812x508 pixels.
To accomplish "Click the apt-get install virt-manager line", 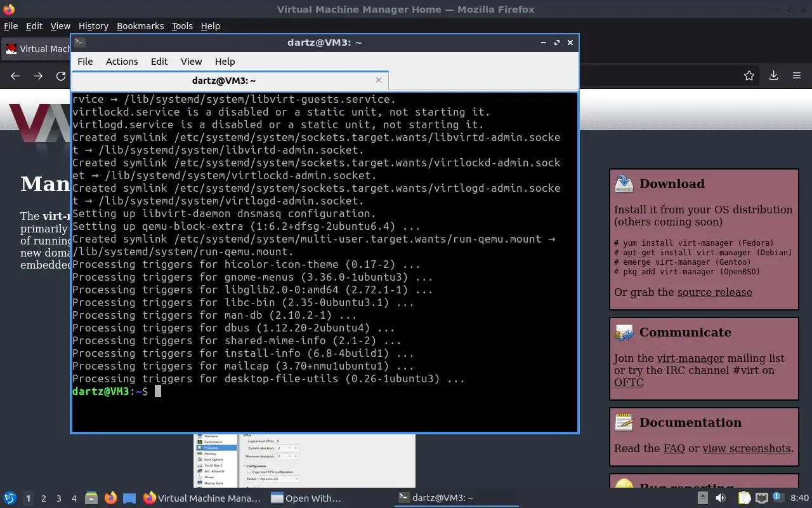I will coord(703,253).
